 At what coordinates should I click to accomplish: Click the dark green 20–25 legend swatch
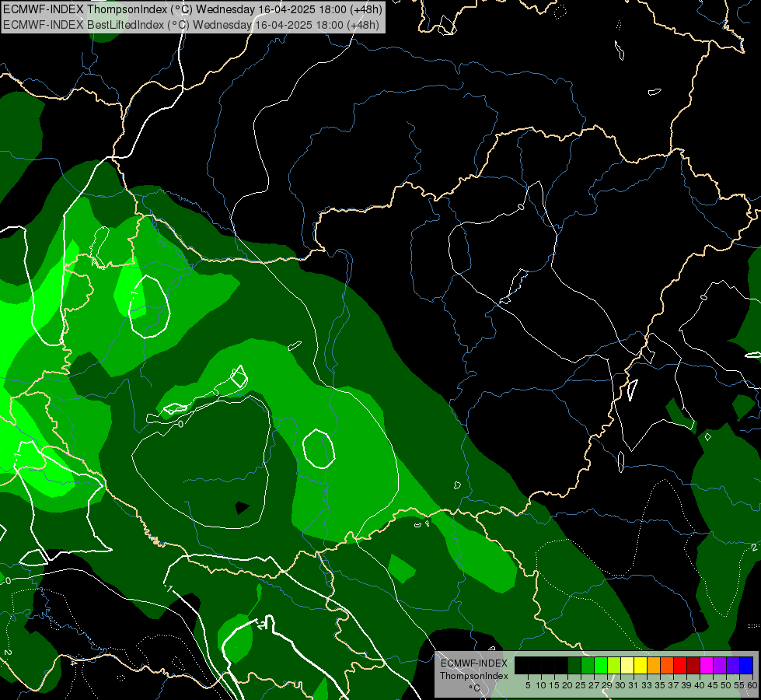pos(574,665)
